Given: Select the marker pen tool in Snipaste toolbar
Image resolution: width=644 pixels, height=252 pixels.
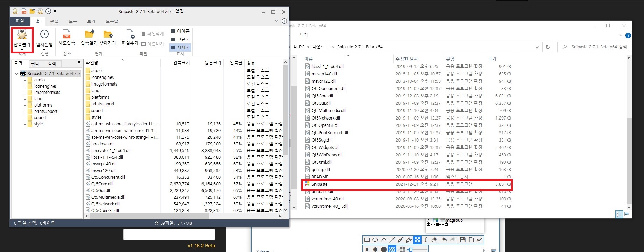Looking at the screenshot, I should click(409, 240).
